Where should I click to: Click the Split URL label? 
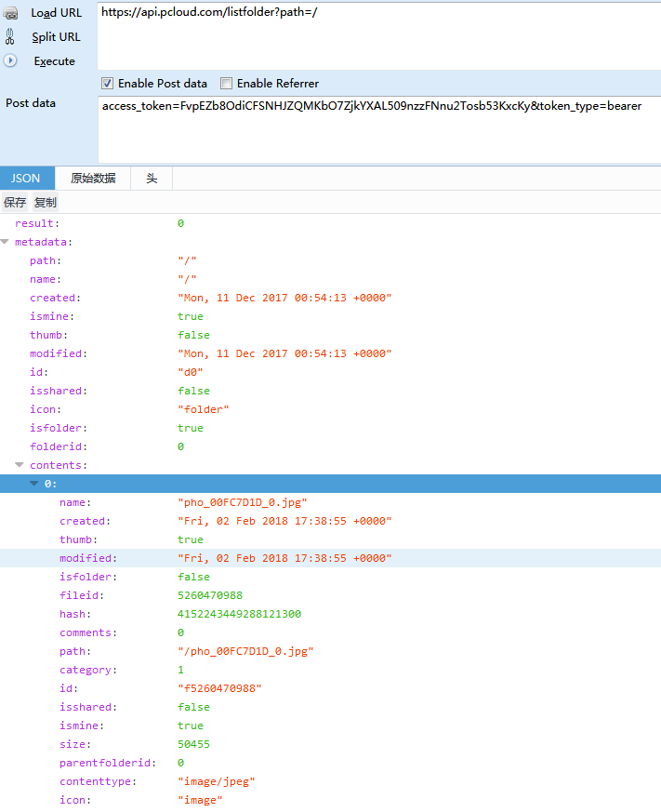pos(56,37)
